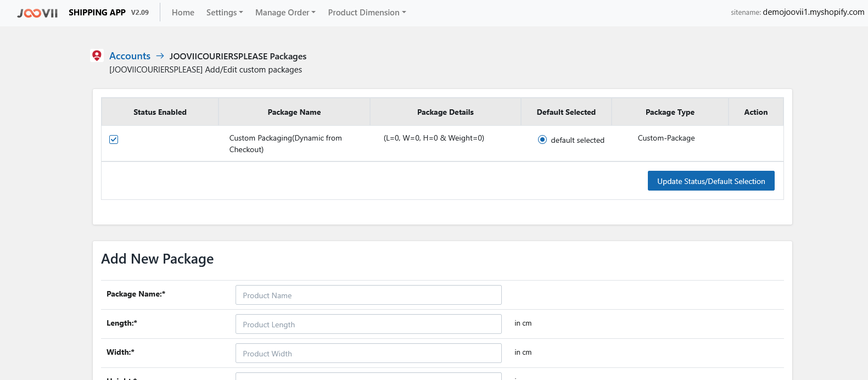Click the Joovii logo icon
This screenshot has height=380, width=868.
click(x=37, y=13)
